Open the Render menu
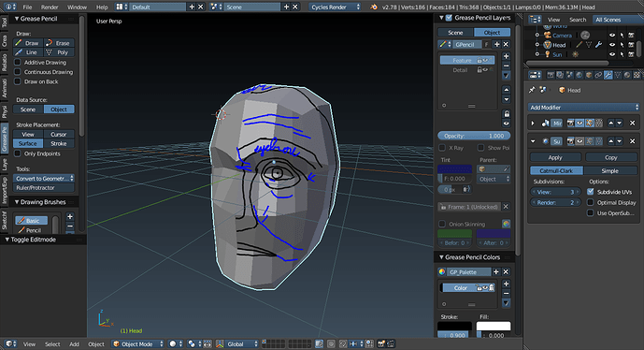Image resolution: width=644 pixels, height=350 pixels. point(50,7)
